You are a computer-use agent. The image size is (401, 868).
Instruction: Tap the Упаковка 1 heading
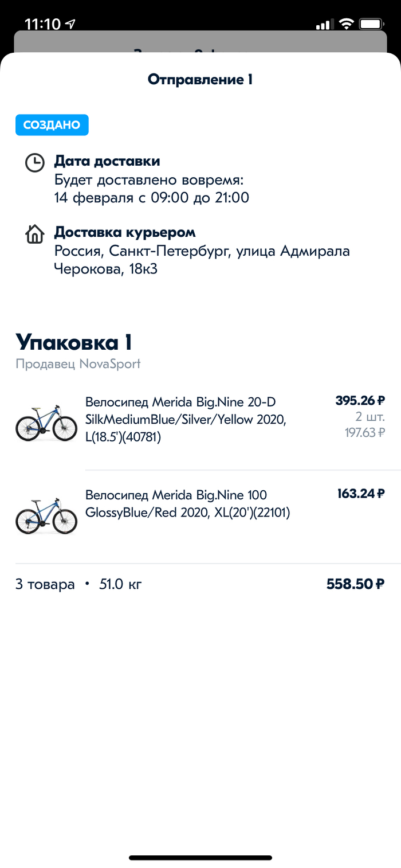(74, 342)
